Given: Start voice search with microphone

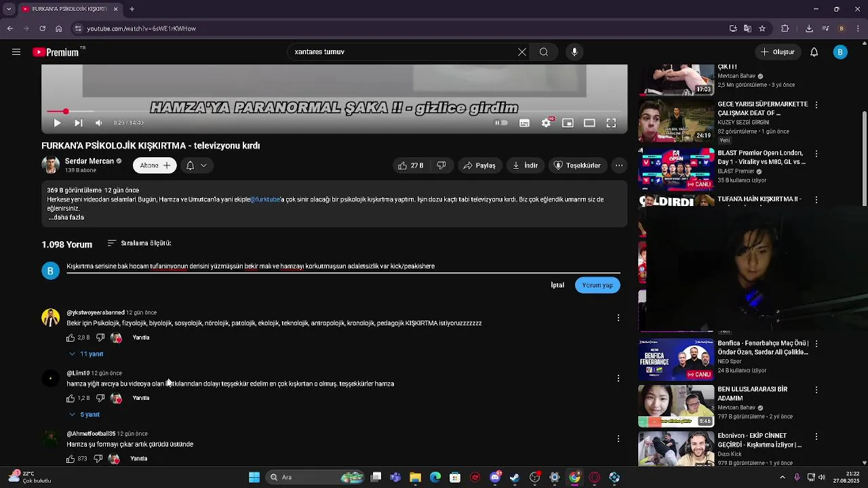Looking at the screenshot, I should pyautogui.click(x=574, y=52).
